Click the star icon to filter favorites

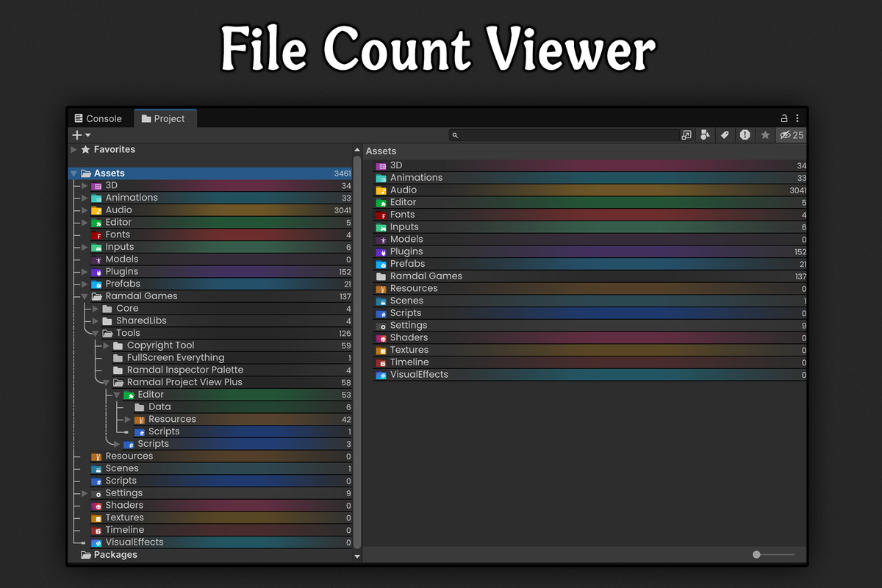pos(765,135)
